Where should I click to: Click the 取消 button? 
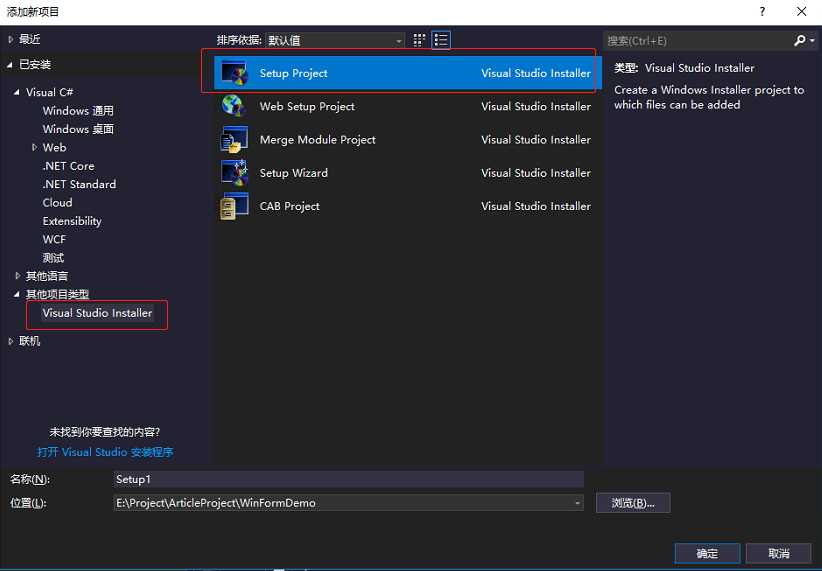778,553
